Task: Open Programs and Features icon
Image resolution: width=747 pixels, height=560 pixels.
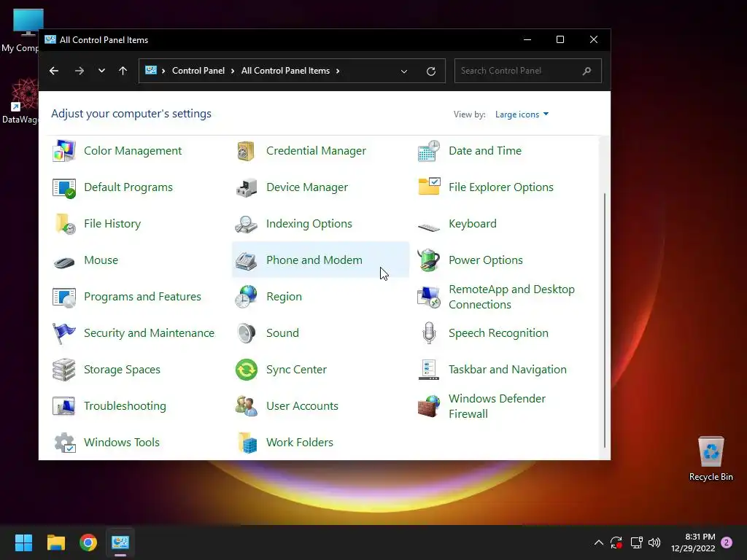Action: (x=64, y=297)
